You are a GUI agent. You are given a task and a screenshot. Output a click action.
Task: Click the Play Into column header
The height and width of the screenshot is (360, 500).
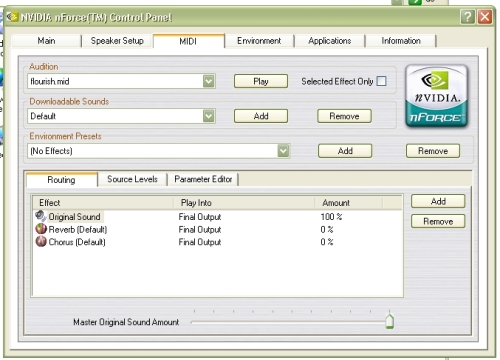pyautogui.click(x=244, y=203)
